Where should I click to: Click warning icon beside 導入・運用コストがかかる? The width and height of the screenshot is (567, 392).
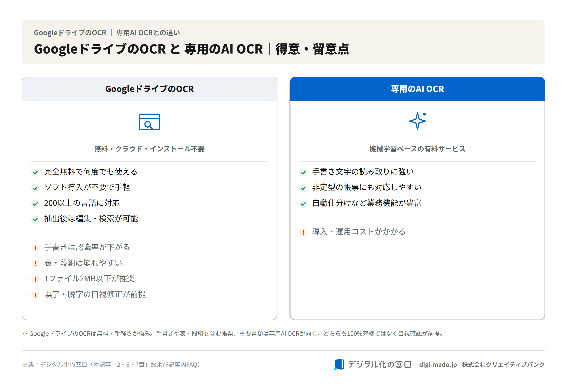(x=303, y=232)
